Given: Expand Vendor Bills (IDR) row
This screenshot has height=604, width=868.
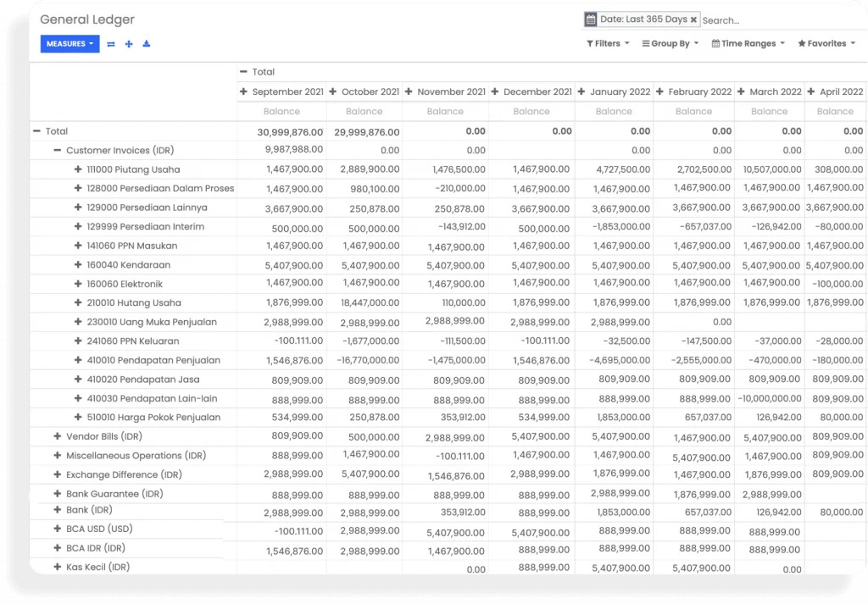Looking at the screenshot, I should pos(57,436).
